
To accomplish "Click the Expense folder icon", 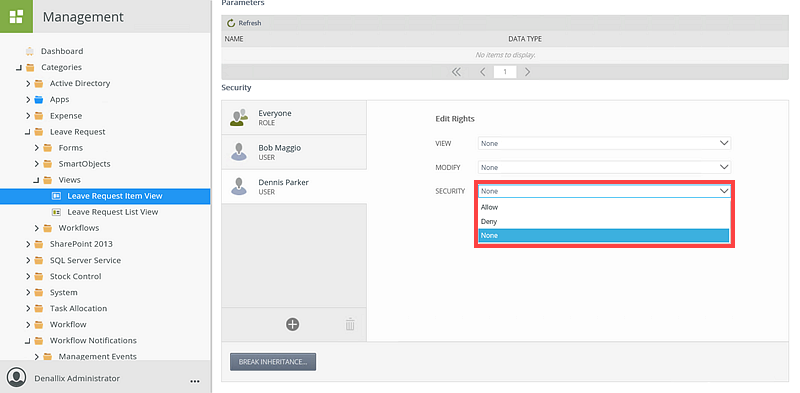I will click(x=39, y=116).
